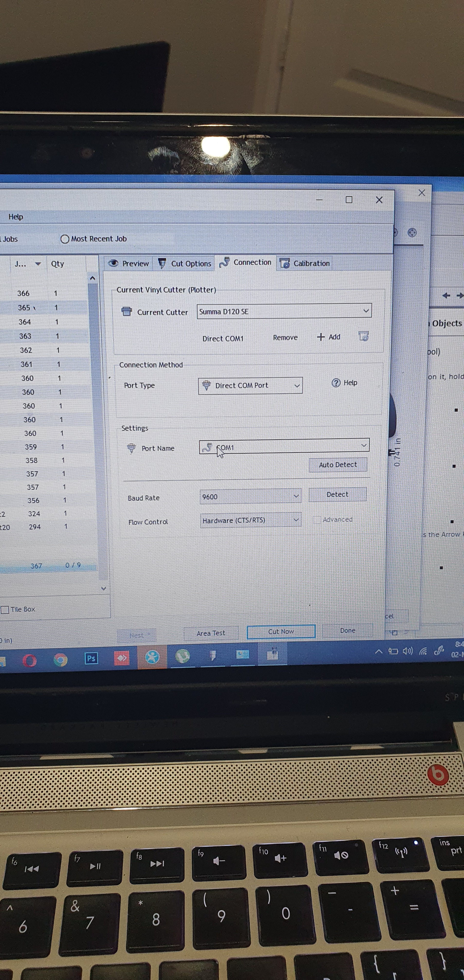464x980 pixels.
Task: Click the Area Test button
Action: (x=211, y=633)
